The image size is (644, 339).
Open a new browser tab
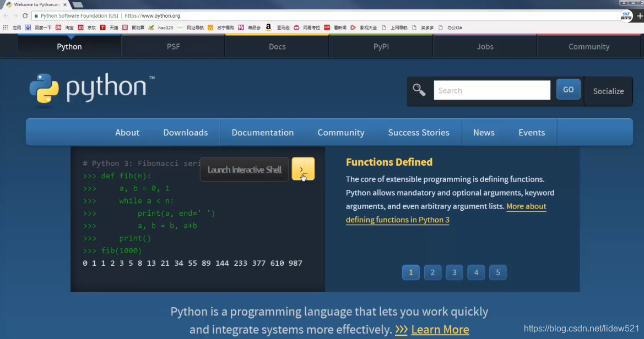[78, 5]
